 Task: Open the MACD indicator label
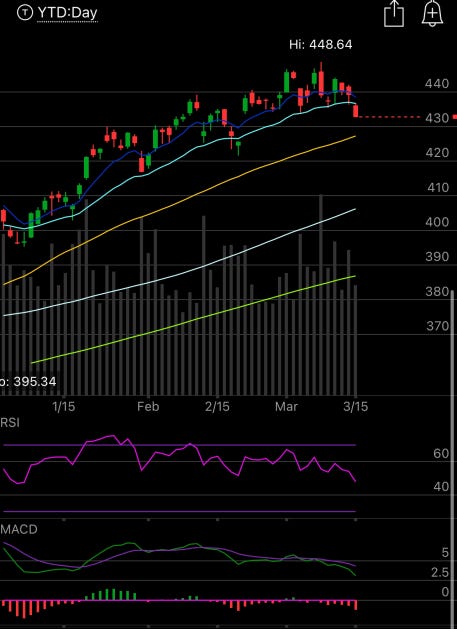pos(19,529)
